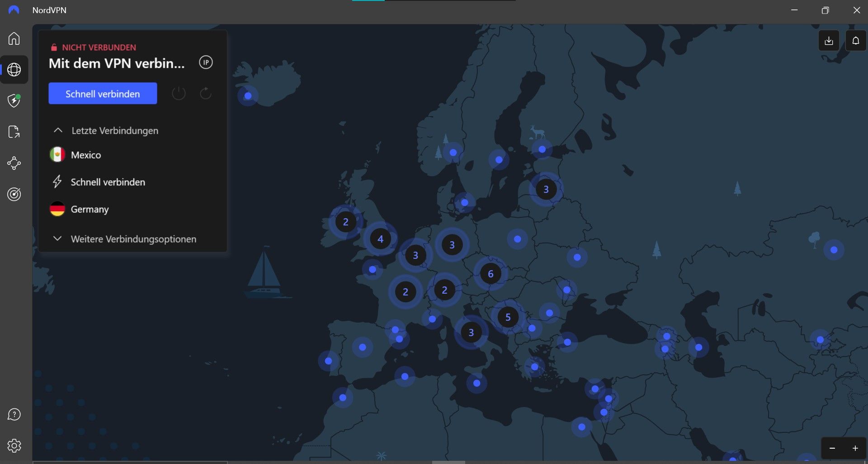Keep the VPN globe tab active
The image size is (868, 464).
(14, 69)
